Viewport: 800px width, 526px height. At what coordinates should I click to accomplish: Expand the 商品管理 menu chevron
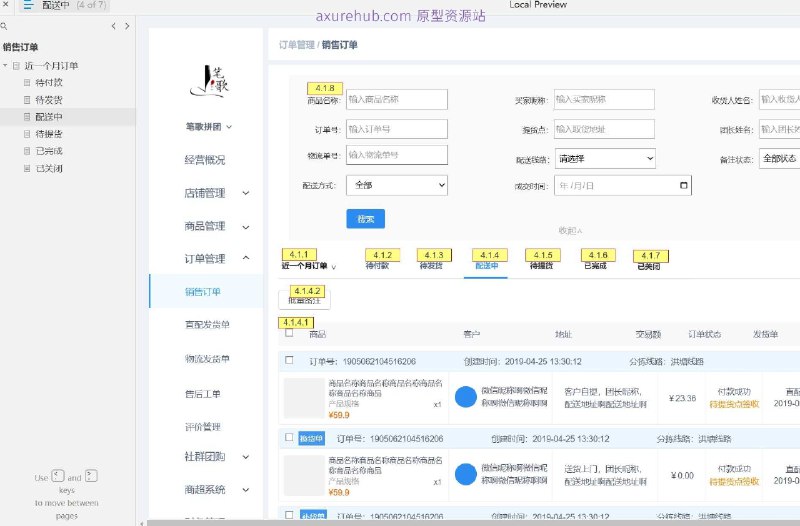pyautogui.click(x=245, y=227)
